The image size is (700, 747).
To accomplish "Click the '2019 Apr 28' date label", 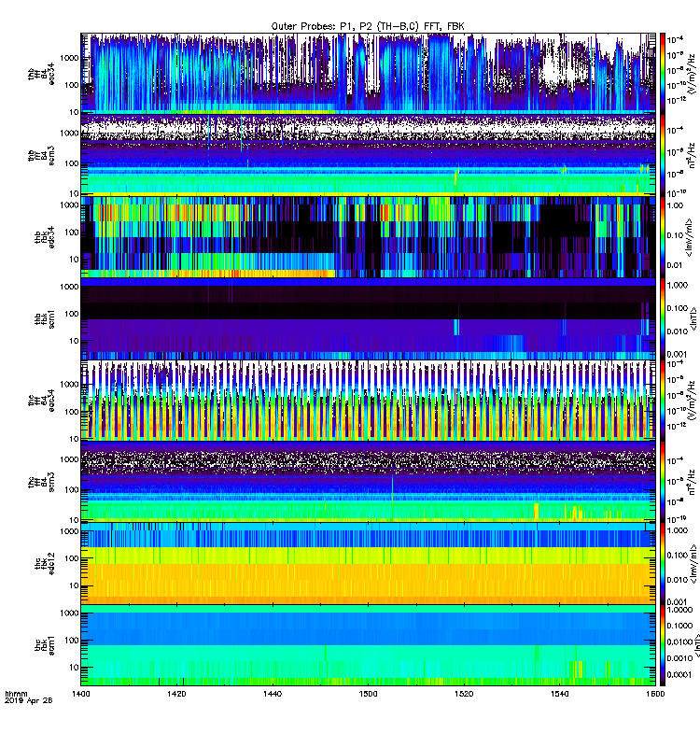I will click(x=28, y=700).
